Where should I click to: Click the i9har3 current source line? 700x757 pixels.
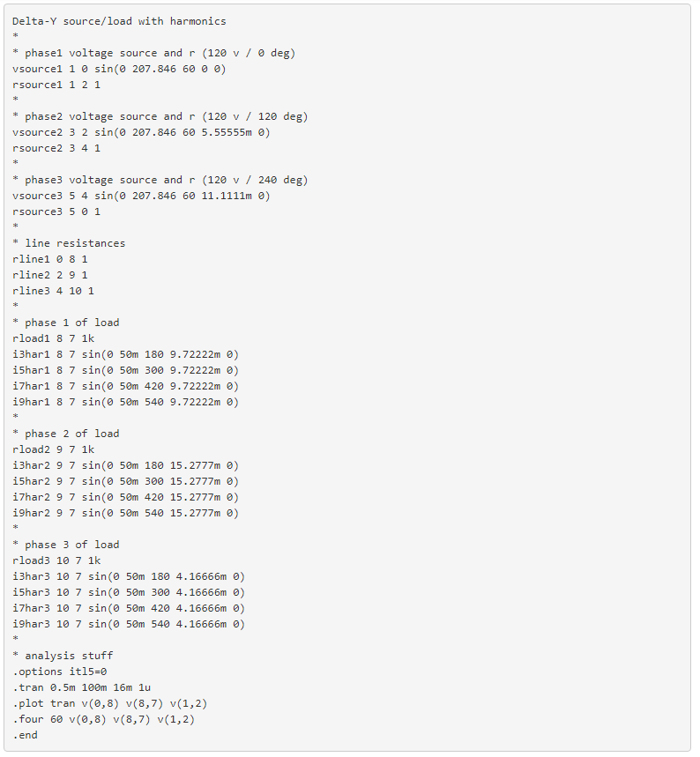click(x=129, y=624)
